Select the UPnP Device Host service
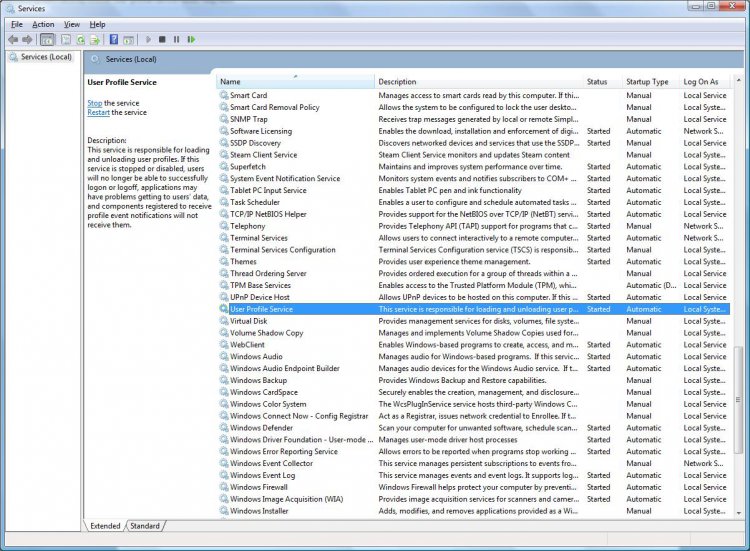750x551 pixels. [474, 297]
